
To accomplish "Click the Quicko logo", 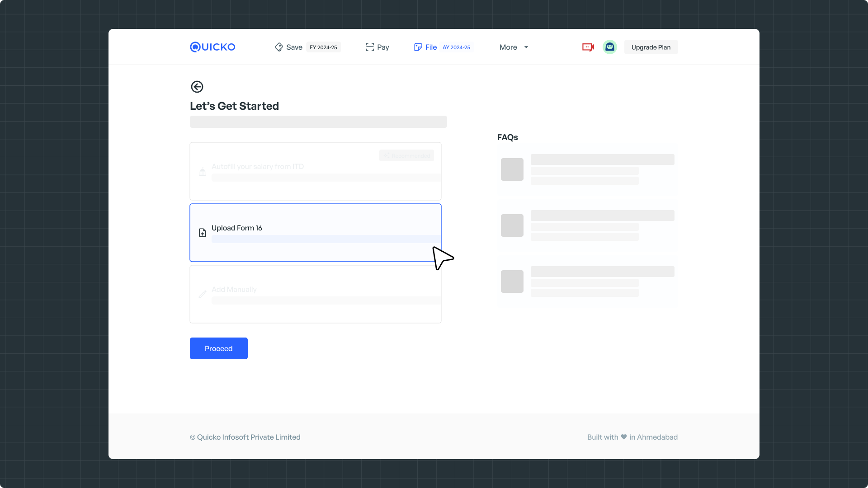I will (x=212, y=47).
